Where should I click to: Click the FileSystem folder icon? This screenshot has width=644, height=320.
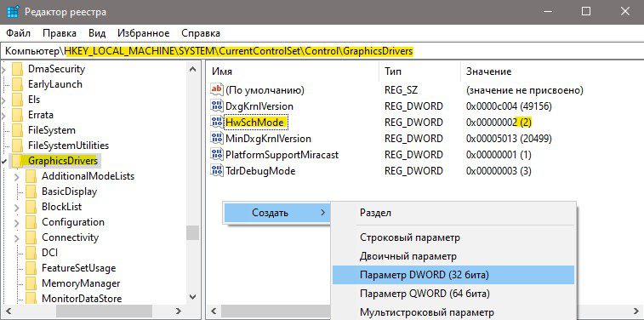(18, 130)
